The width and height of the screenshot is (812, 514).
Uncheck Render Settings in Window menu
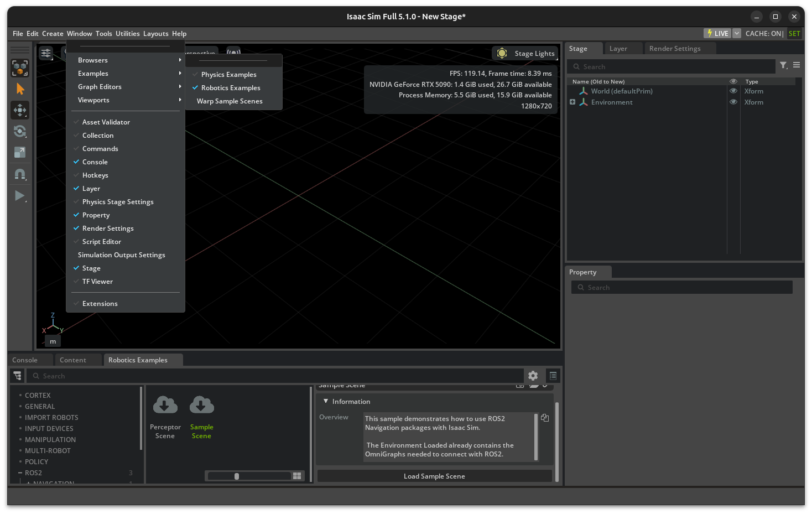(x=108, y=229)
